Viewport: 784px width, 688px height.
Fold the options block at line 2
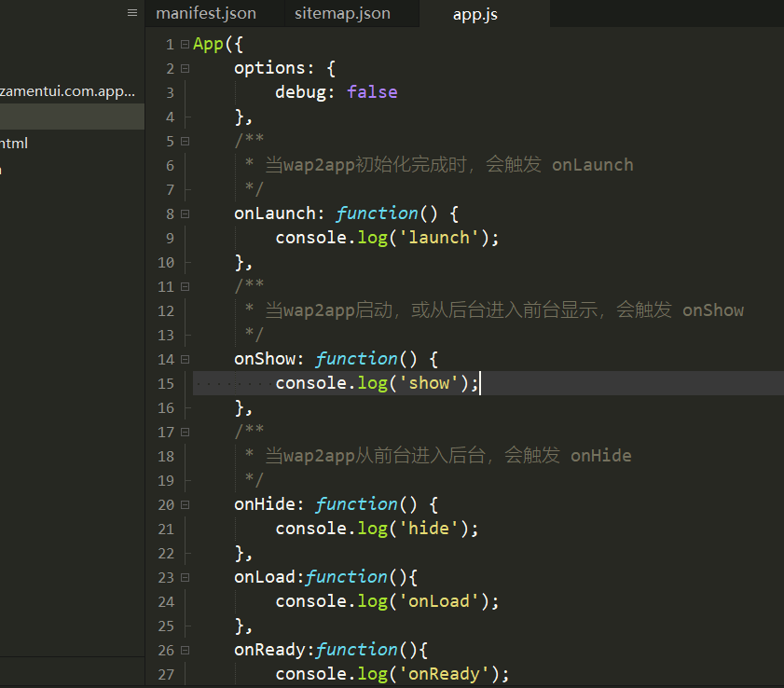tap(185, 69)
